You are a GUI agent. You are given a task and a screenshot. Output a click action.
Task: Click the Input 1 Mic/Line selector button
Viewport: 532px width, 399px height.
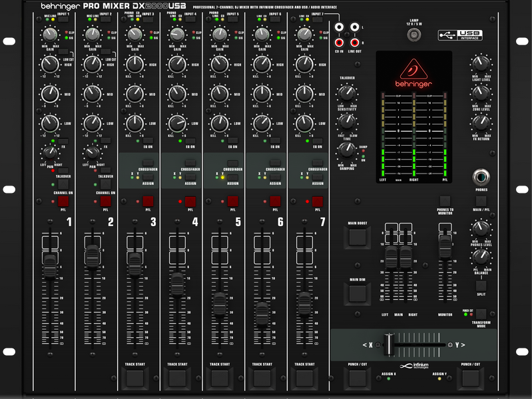tap(63, 20)
